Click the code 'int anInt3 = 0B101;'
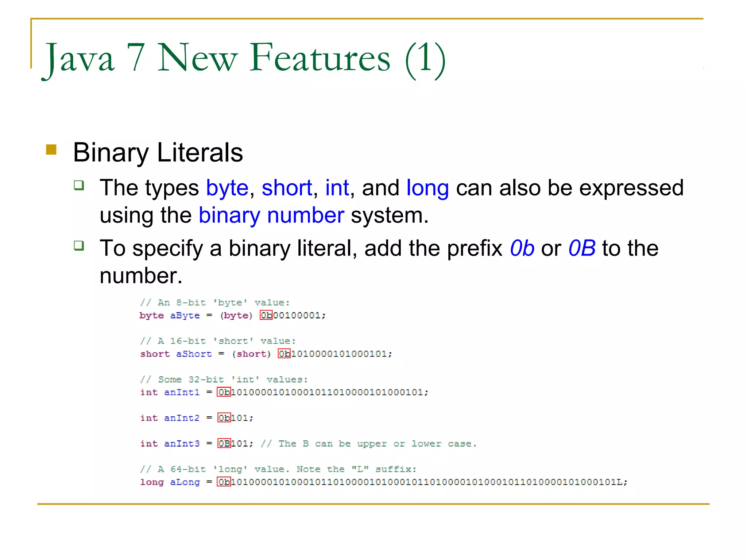This screenshot has height=560, width=747. pos(197,444)
